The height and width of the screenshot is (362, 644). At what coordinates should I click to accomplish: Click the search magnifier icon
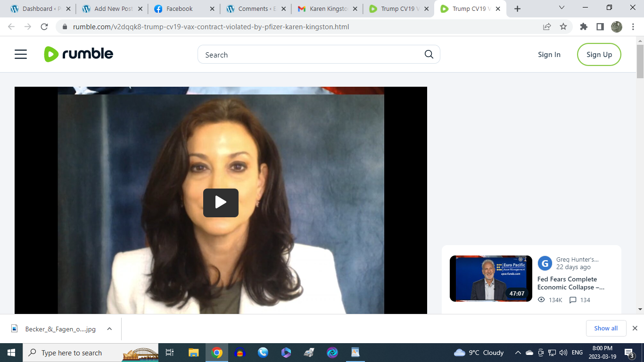tap(429, 54)
